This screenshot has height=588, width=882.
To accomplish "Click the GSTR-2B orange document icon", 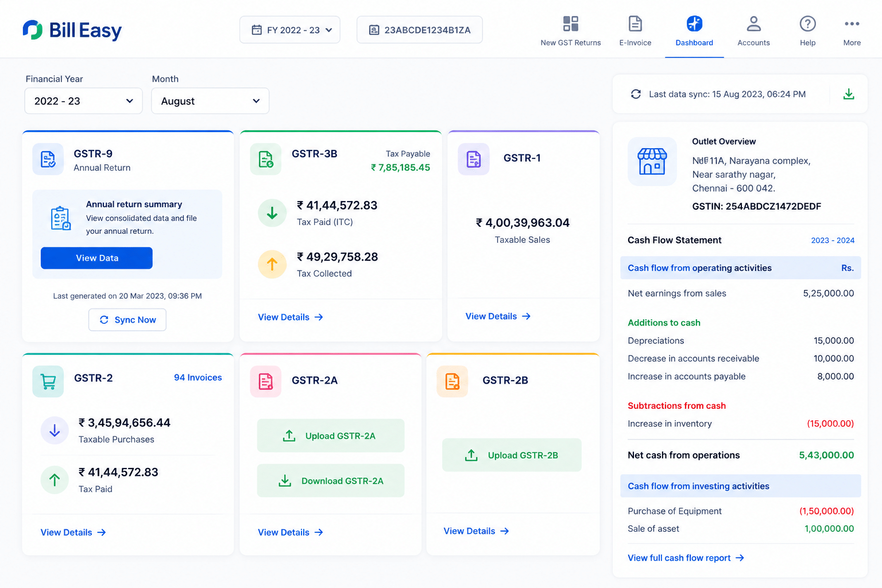I will point(452,381).
